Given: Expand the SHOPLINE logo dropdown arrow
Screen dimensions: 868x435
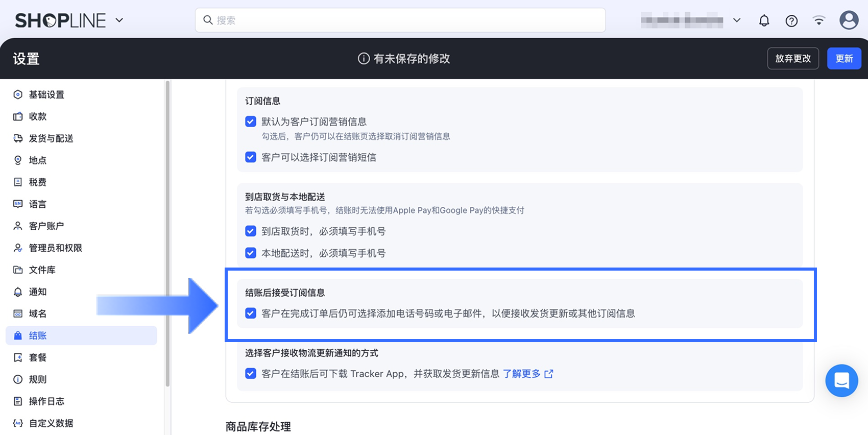Looking at the screenshot, I should point(119,20).
